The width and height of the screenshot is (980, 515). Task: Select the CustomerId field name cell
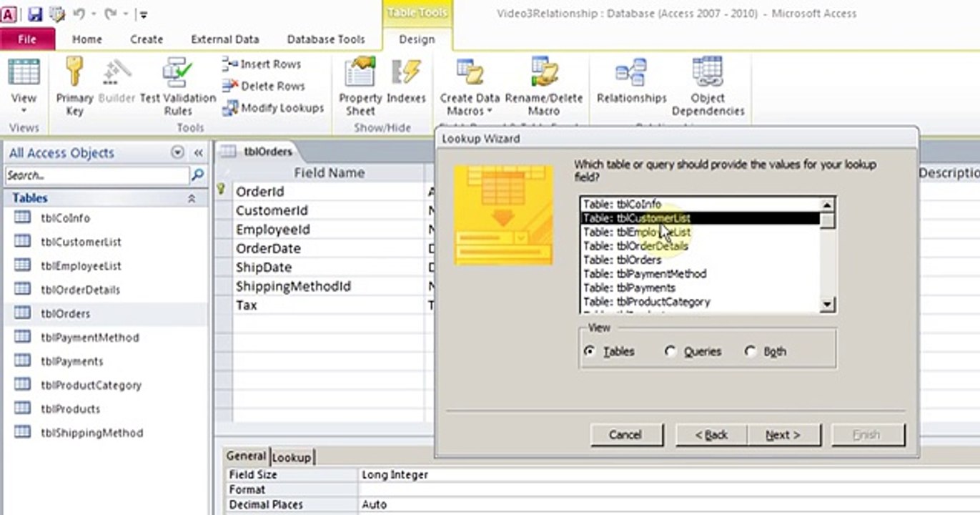pyautogui.click(x=329, y=210)
